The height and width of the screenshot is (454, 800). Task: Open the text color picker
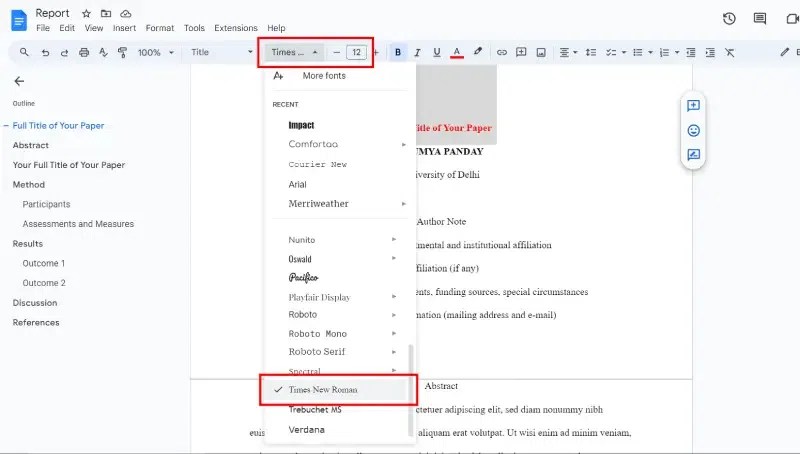pyautogui.click(x=457, y=52)
